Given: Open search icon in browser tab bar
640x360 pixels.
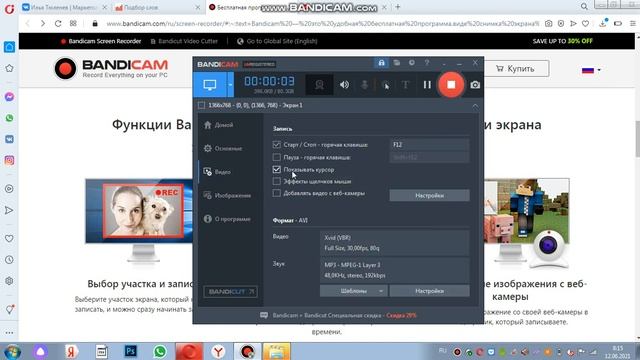Looking at the screenshot, I should (x=584, y=7).
